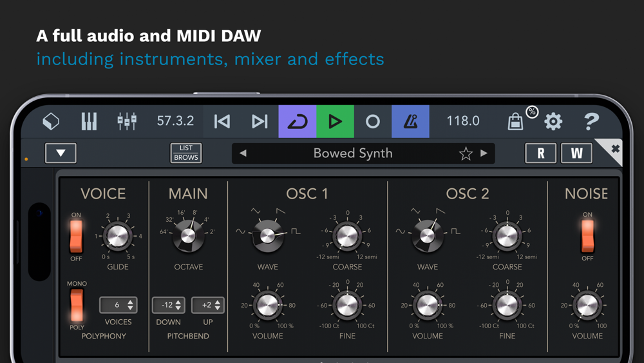Click the OSC 2 FINE knob
This screenshot has height=363, width=644.
507,306
